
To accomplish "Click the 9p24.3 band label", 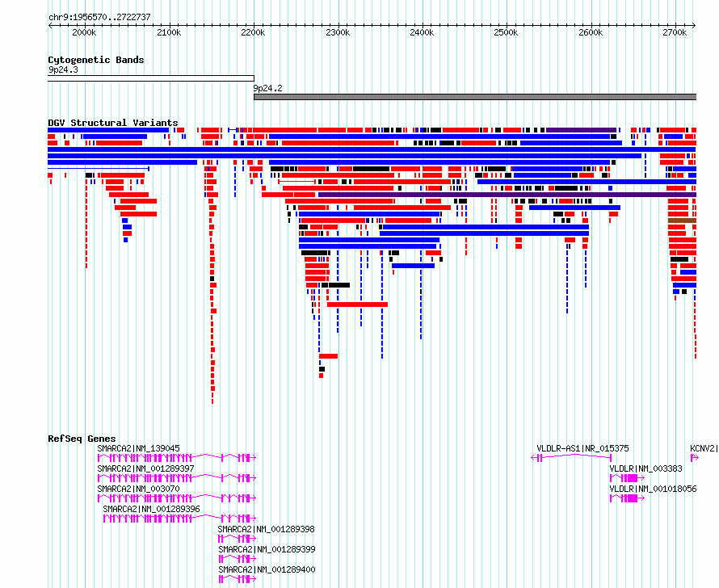I will click(63, 69).
